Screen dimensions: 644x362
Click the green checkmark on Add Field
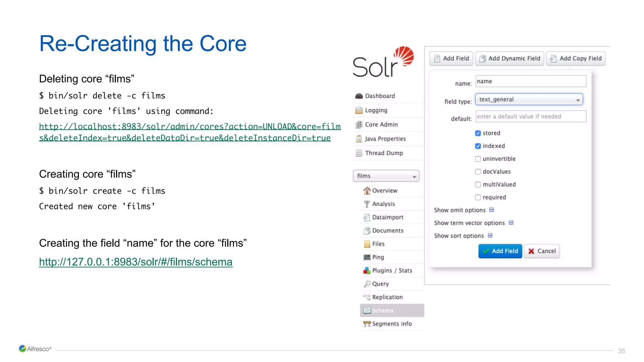(486, 251)
